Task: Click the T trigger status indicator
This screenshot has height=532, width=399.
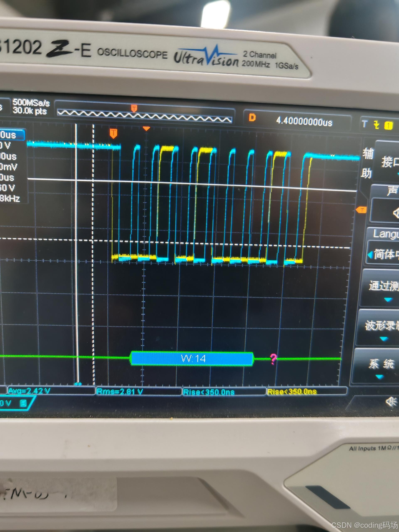Action: [365, 124]
